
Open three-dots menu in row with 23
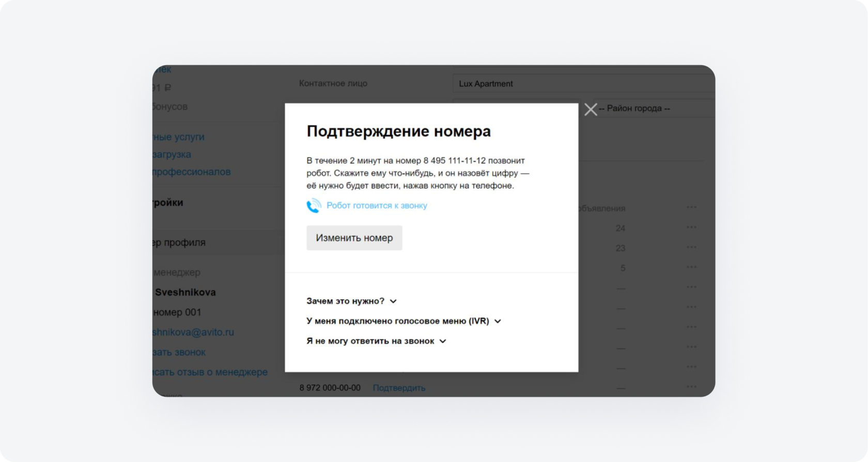pos(691,247)
